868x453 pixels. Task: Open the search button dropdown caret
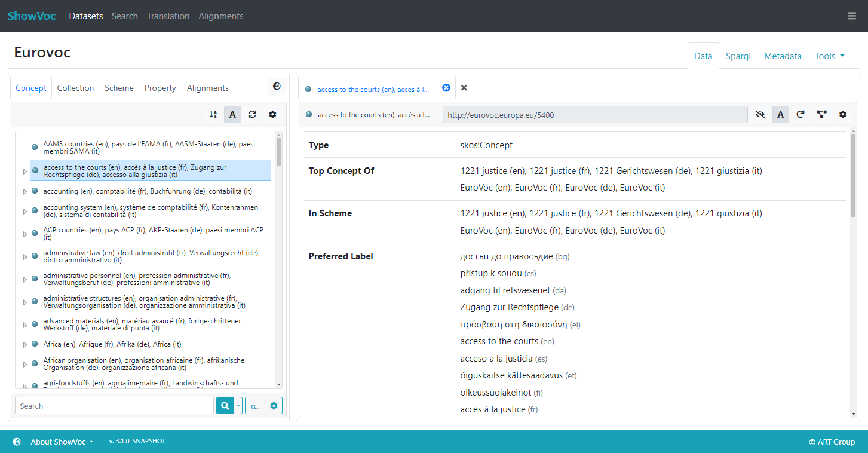238,406
